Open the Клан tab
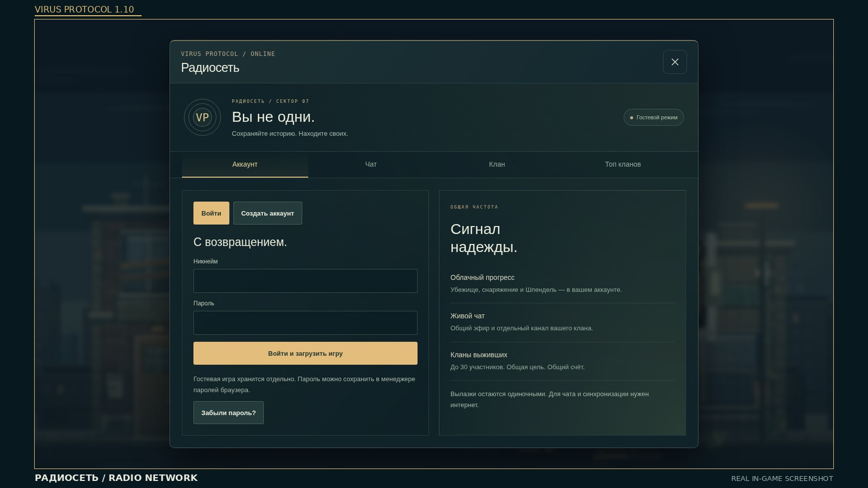This screenshot has width=868, height=488. (497, 164)
